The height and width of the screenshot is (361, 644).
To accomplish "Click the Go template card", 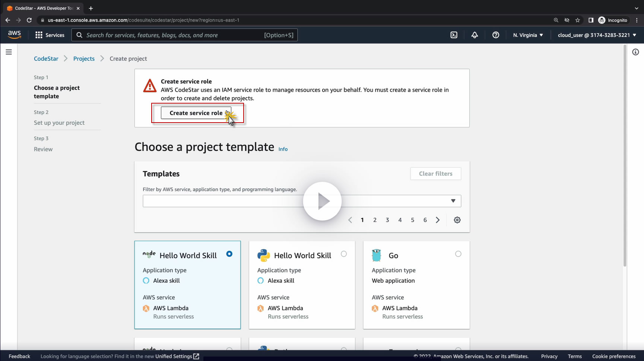I will pos(416,285).
